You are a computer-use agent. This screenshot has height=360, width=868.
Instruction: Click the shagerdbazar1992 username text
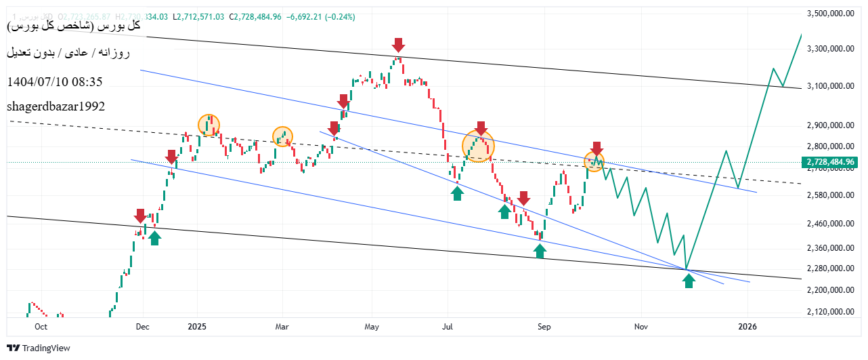pyautogui.click(x=56, y=106)
